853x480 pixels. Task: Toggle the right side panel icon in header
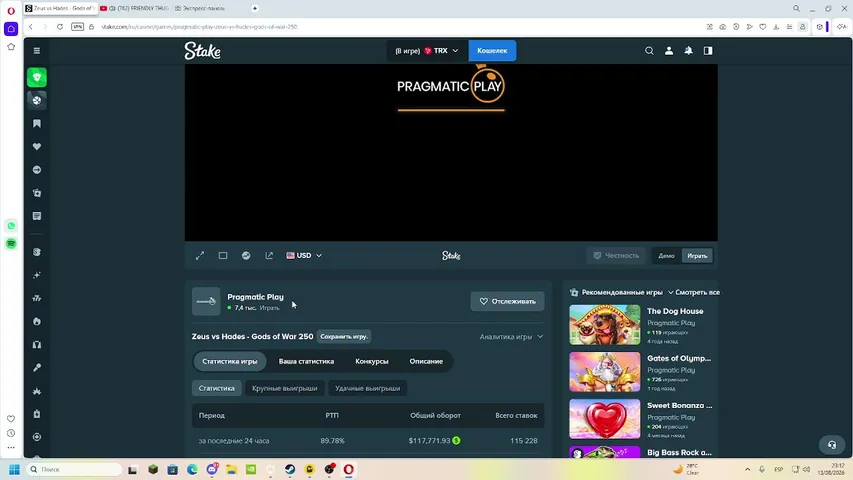(708, 51)
